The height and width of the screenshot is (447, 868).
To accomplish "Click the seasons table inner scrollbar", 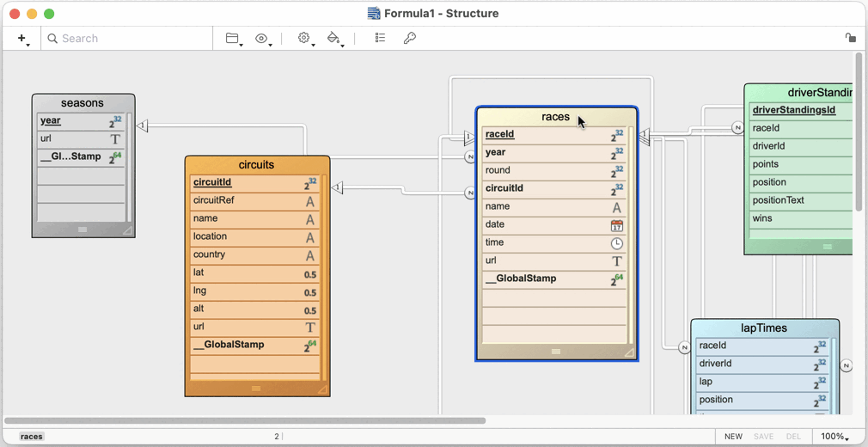I will (130, 168).
